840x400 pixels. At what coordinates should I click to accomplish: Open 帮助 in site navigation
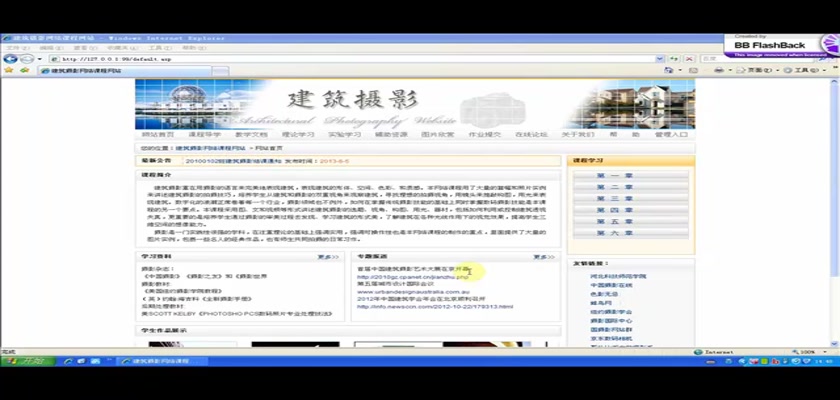point(624,134)
